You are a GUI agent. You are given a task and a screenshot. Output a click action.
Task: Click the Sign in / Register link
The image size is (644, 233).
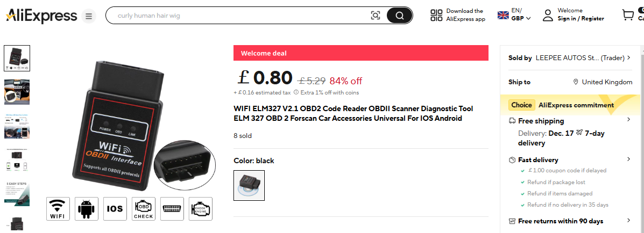click(x=581, y=18)
